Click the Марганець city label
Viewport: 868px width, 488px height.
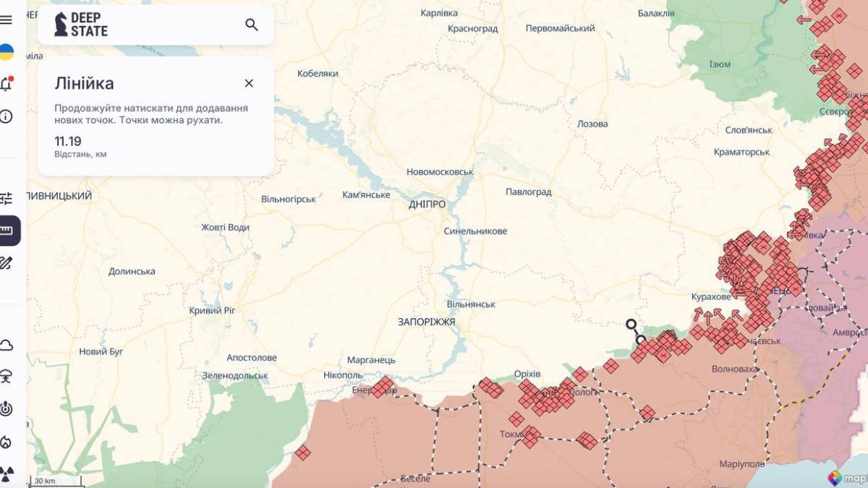click(371, 359)
